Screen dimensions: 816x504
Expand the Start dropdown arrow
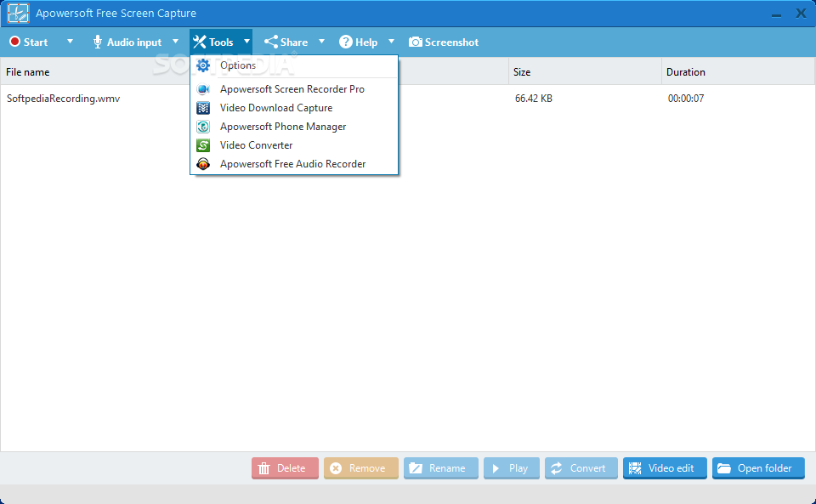[x=70, y=42]
